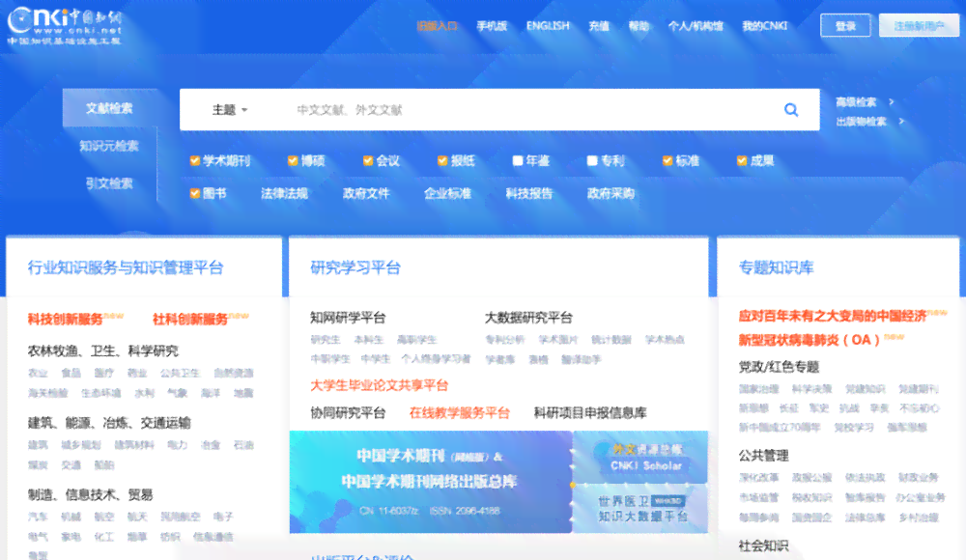Click the 中国学术期刊网络出版总库 banner
Screen dimensions: 966x560
pos(431,482)
